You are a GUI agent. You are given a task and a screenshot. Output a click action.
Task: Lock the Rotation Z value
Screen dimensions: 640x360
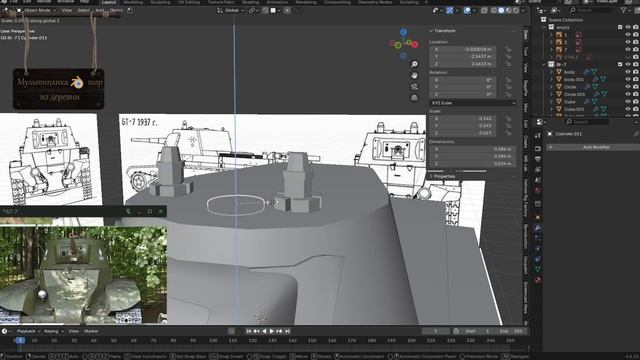point(508,95)
